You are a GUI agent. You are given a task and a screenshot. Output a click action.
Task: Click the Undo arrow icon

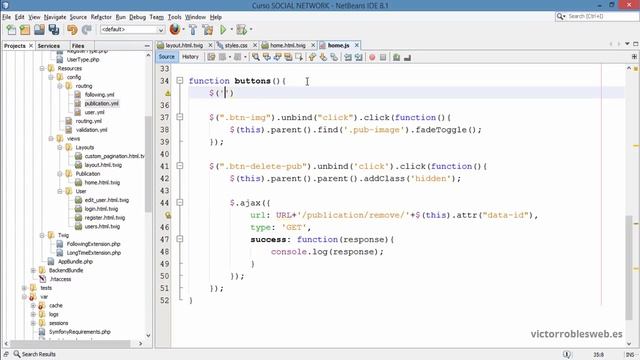(x=72, y=29)
